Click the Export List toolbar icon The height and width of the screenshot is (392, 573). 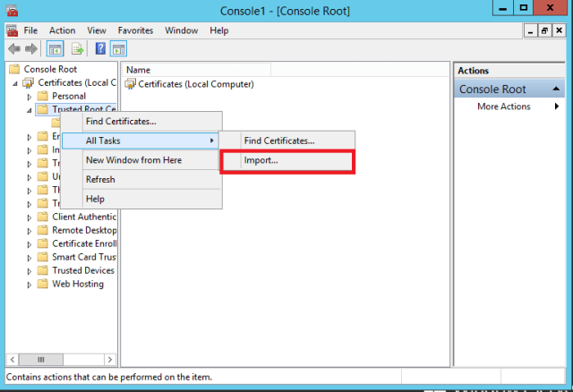(x=78, y=48)
